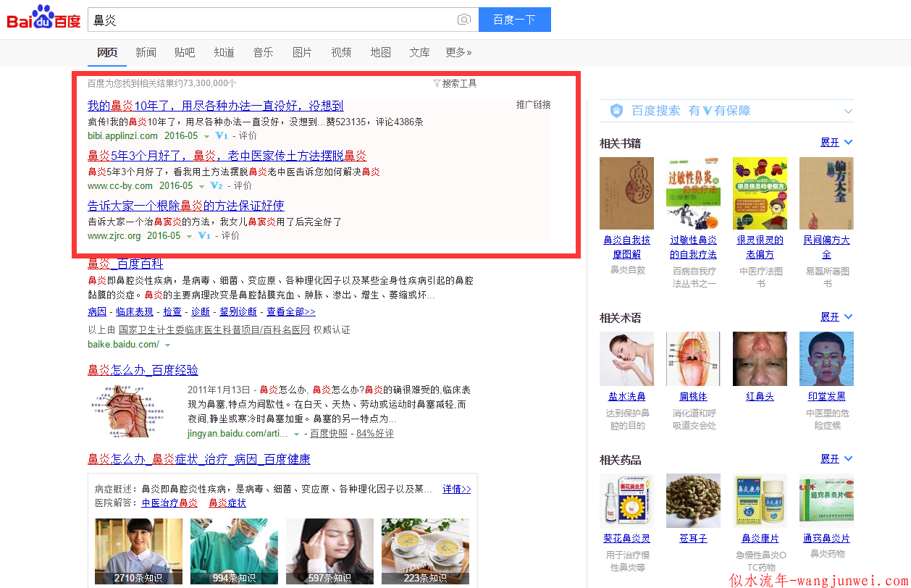Click the 百度一下 search button
The image size is (911, 588).
[x=515, y=20]
